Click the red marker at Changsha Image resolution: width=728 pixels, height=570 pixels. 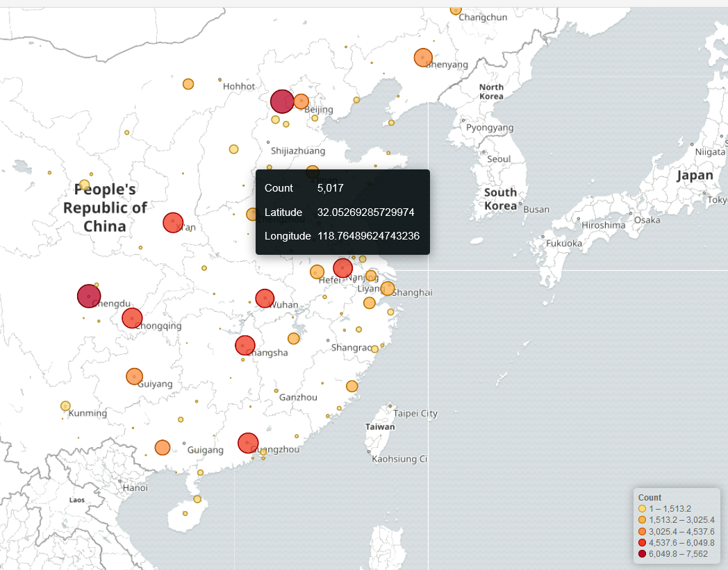pos(245,345)
